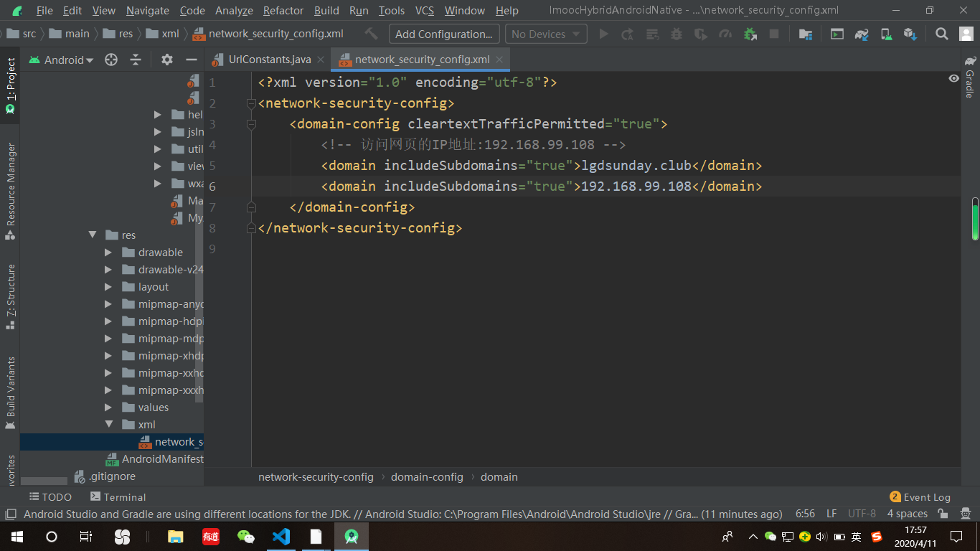Click the inspections eye icon in editor
This screenshot has height=551, width=980.
click(953, 78)
